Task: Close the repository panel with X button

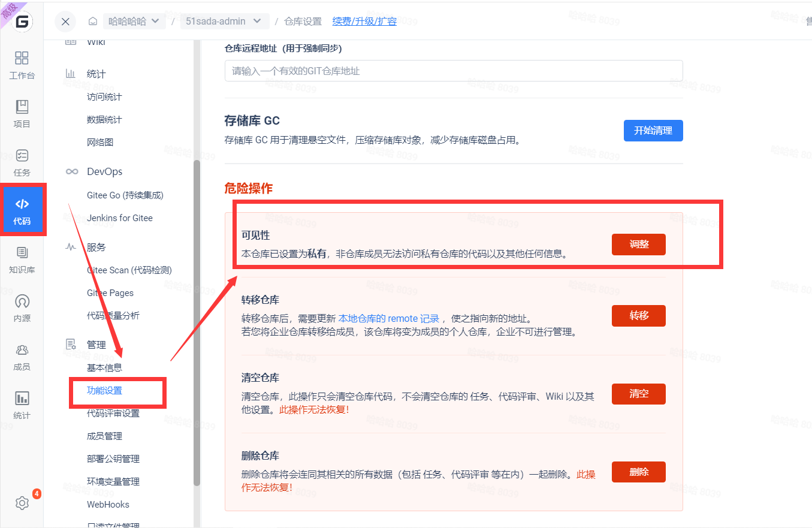Action: click(x=65, y=22)
